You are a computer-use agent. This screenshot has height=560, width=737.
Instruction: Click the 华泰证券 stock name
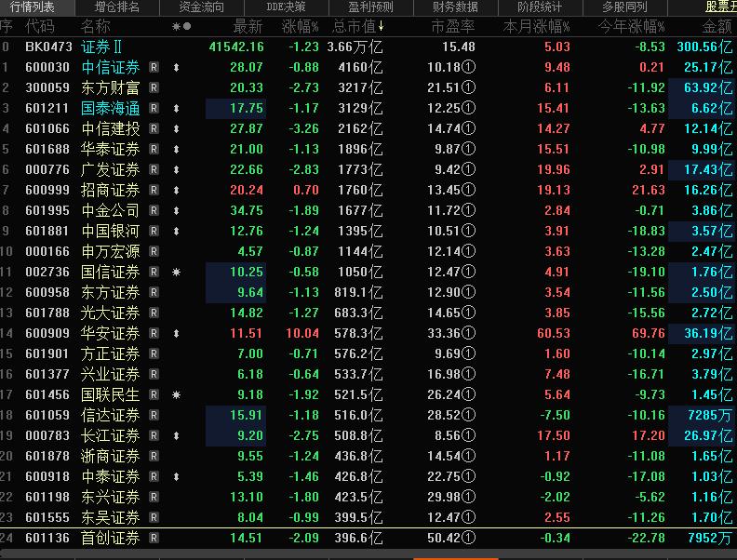tap(111, 149)
